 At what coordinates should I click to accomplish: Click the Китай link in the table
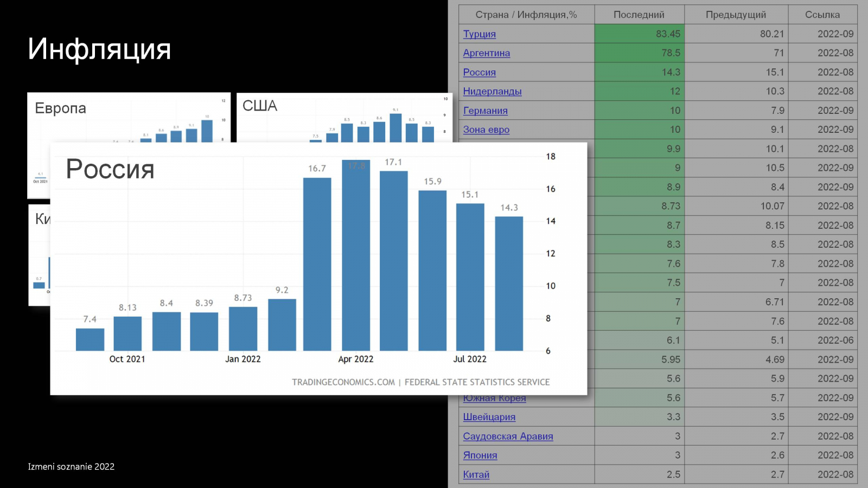pyautogui.click(x=476, y=474)
